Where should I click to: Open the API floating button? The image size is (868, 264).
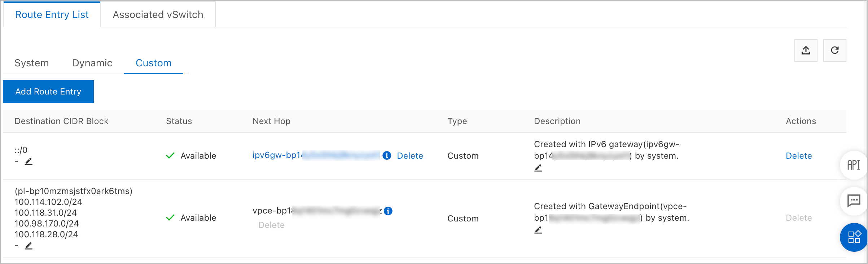[854, 165]
